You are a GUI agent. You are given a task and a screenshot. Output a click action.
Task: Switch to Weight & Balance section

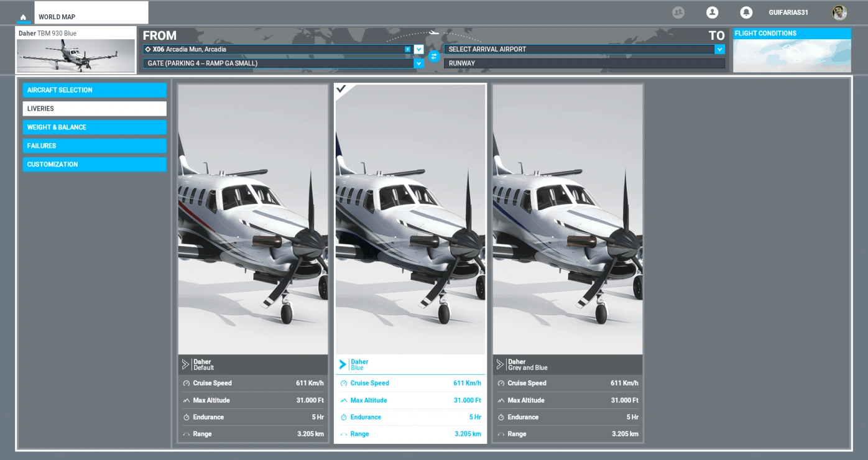(x=95, y=127)
